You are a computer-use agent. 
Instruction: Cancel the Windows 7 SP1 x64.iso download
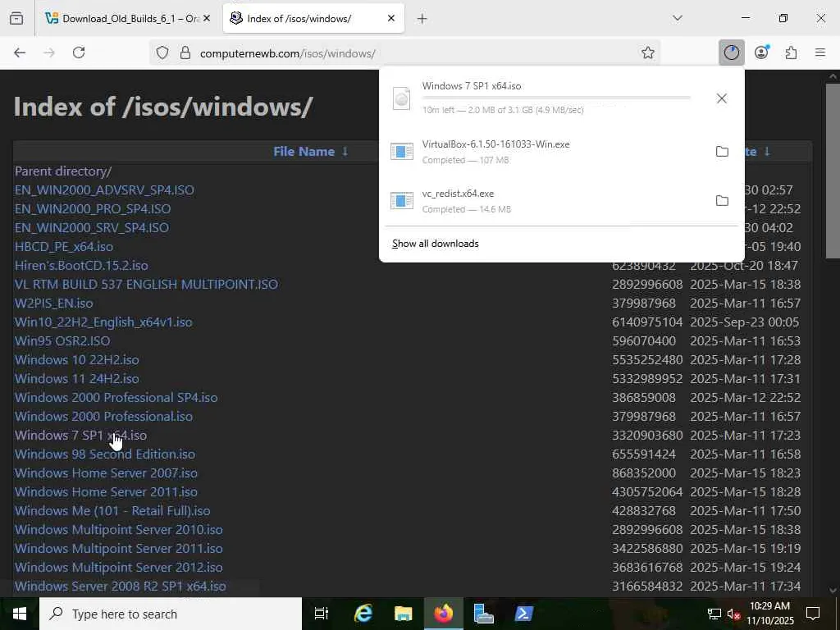[722, 98]
